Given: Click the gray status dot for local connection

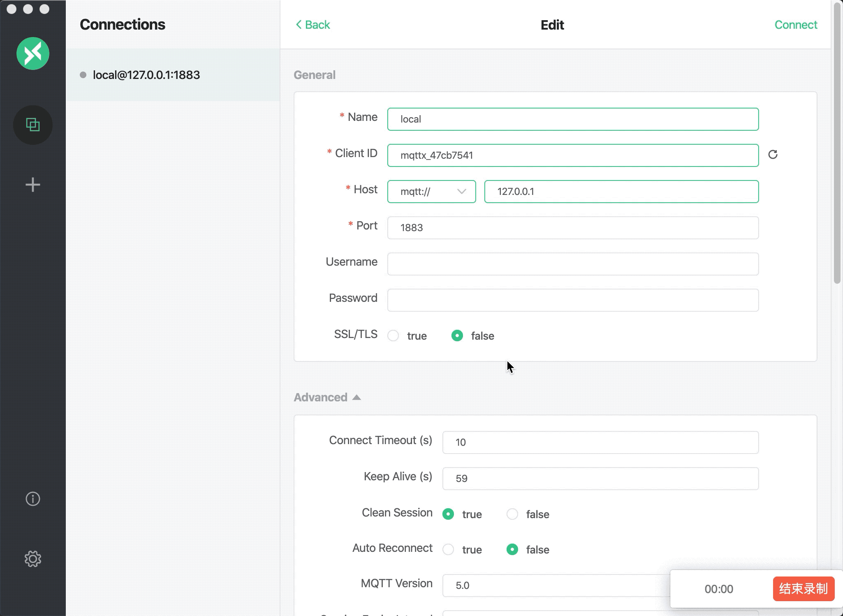Looking at the screenshot, I should click(x=83, y=75).
